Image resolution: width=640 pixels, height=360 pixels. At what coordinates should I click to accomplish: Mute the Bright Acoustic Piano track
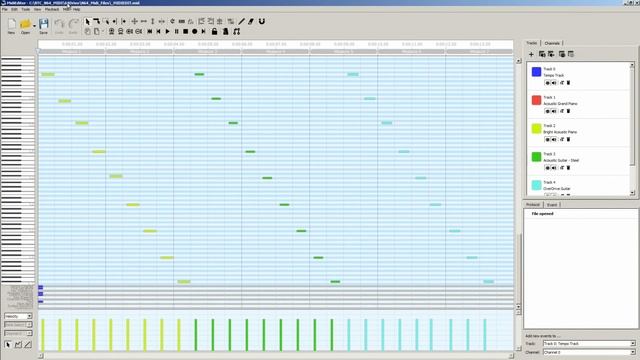click(x=554, y=140)
